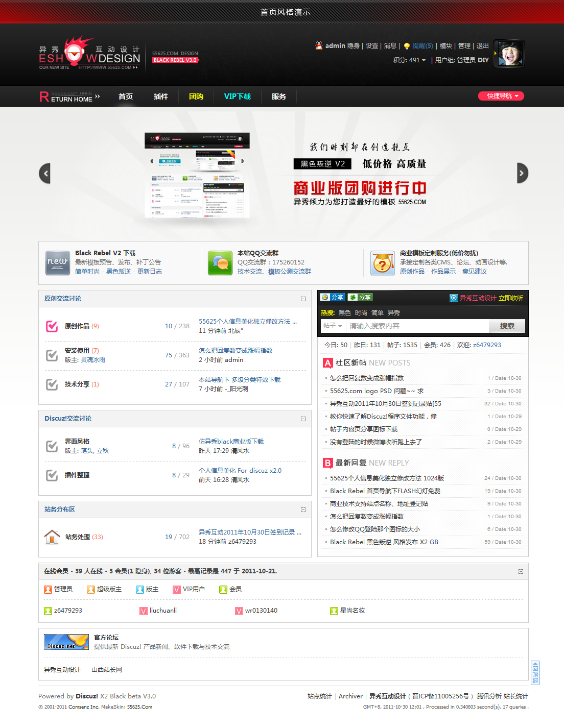Open the Archiver footer link
This screenshot has width=564, height=728.
pos(350,696)
